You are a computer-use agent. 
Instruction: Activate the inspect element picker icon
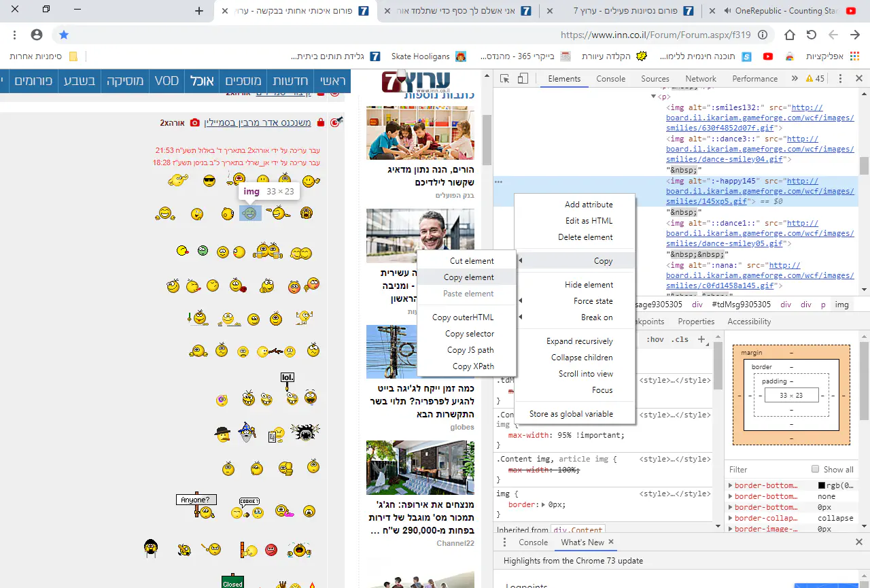coord(504,79)
